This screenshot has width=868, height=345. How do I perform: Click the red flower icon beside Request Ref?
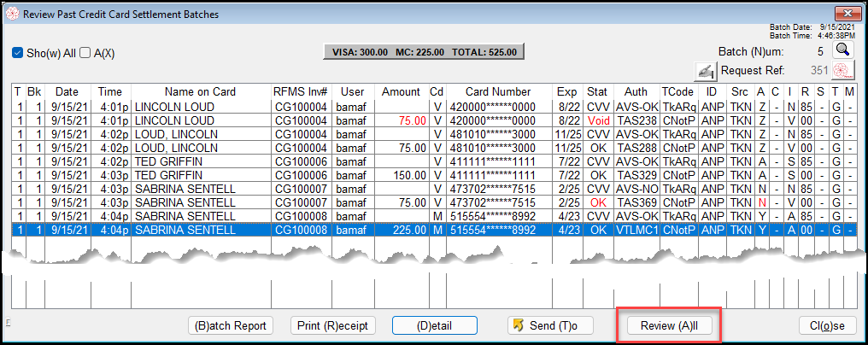coord(842,70)
